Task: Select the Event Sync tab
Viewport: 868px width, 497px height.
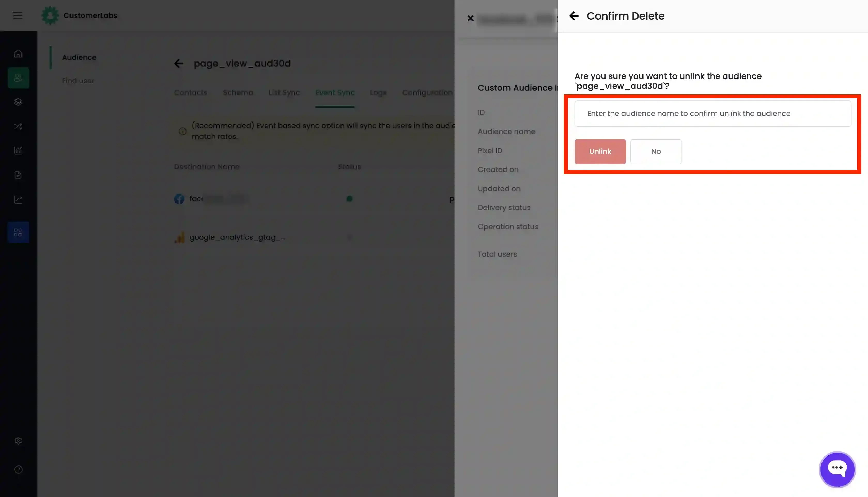Action: [x=335, y=92]
